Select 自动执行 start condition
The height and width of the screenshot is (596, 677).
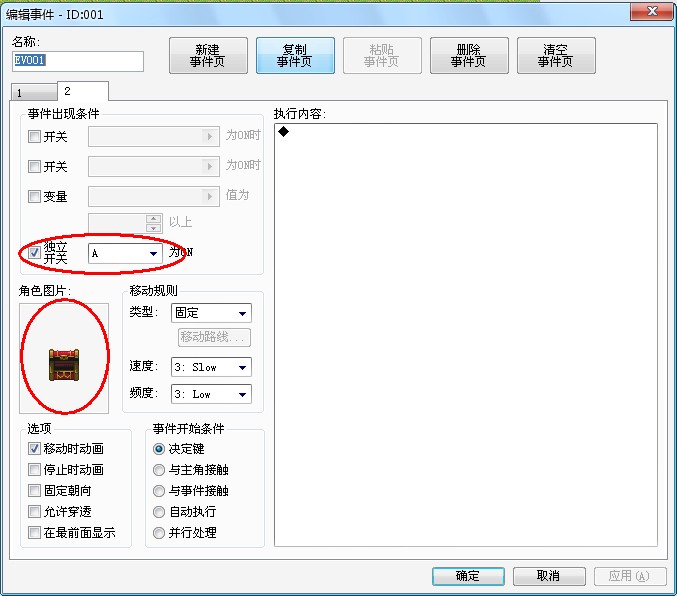pos(159,512)
